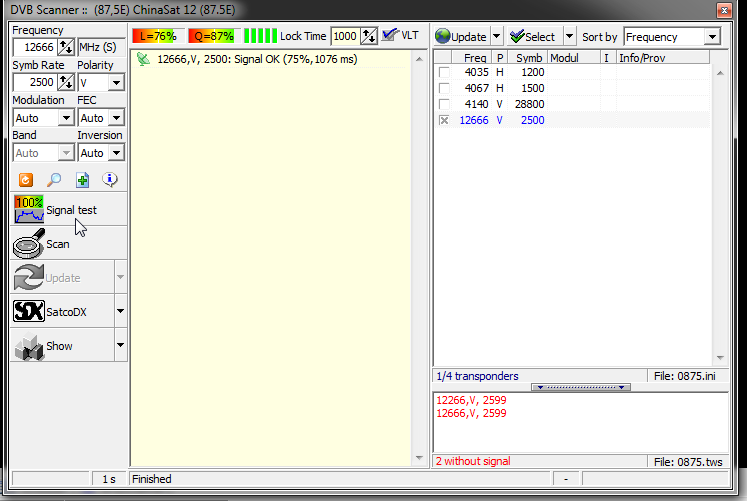Click the MHz (S) unit button
The height and width of the screenshot is (501, 747).
coord(101,47)
